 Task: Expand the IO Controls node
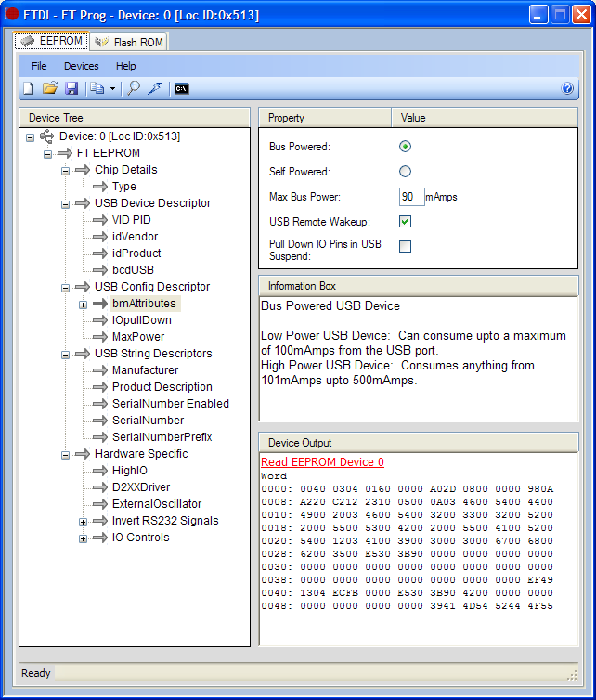[83, 538]
